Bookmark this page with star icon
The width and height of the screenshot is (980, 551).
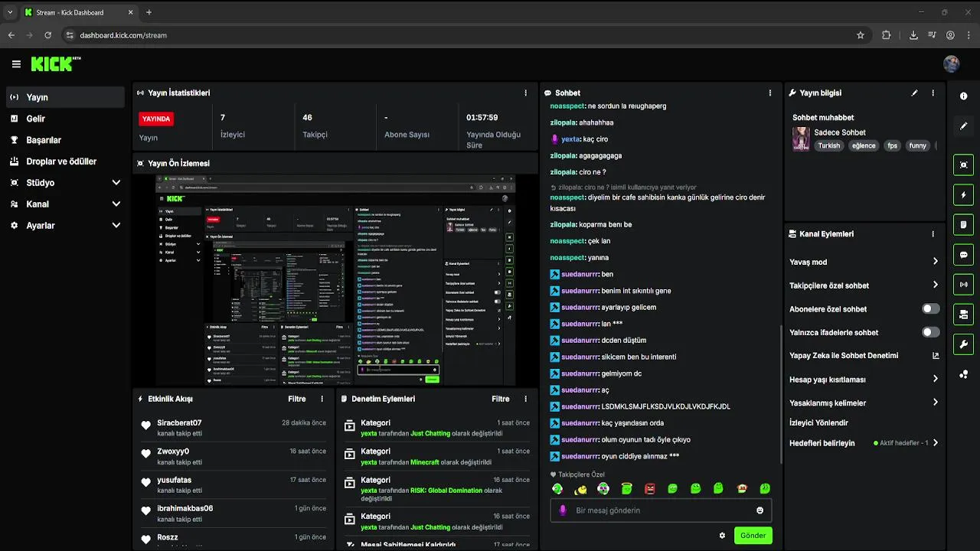(861, 35)
